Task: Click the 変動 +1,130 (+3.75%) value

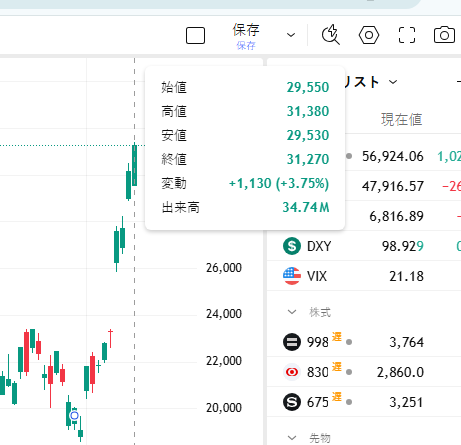Action: [x=279, y=183]
